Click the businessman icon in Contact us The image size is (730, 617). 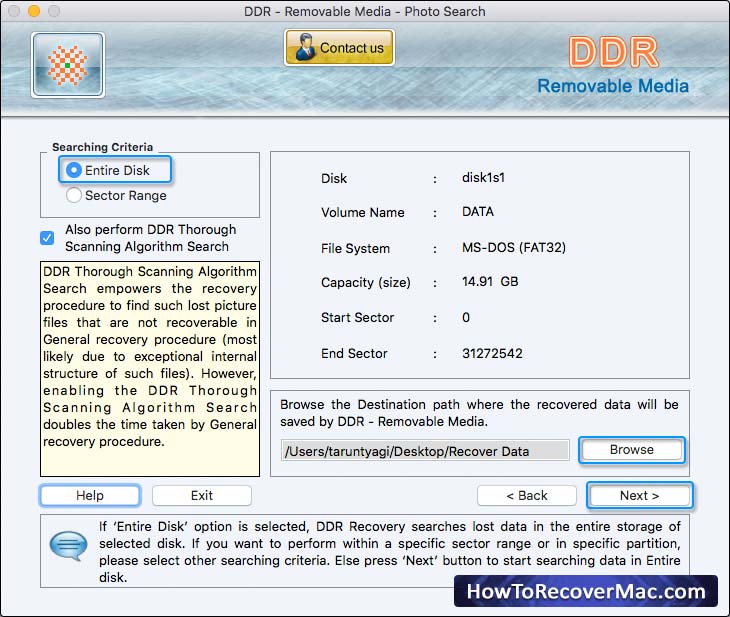point(305,47)
